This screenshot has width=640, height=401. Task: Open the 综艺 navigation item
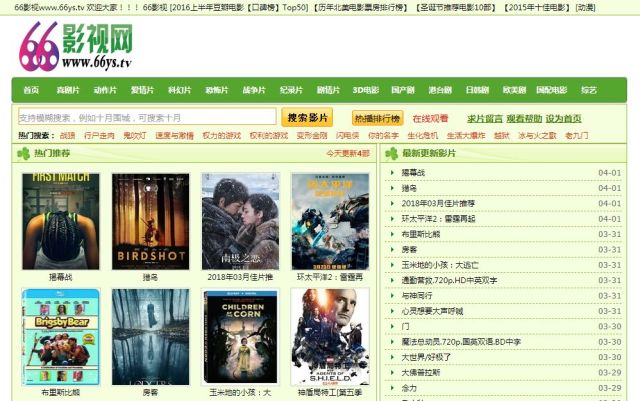click(589, 90)
